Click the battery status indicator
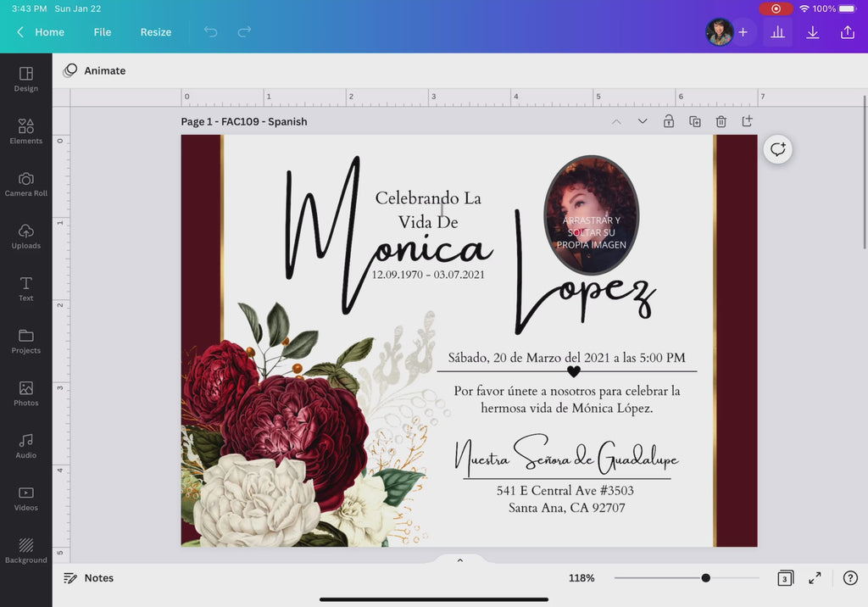This screenshot has width=868, height=607. 848,8
